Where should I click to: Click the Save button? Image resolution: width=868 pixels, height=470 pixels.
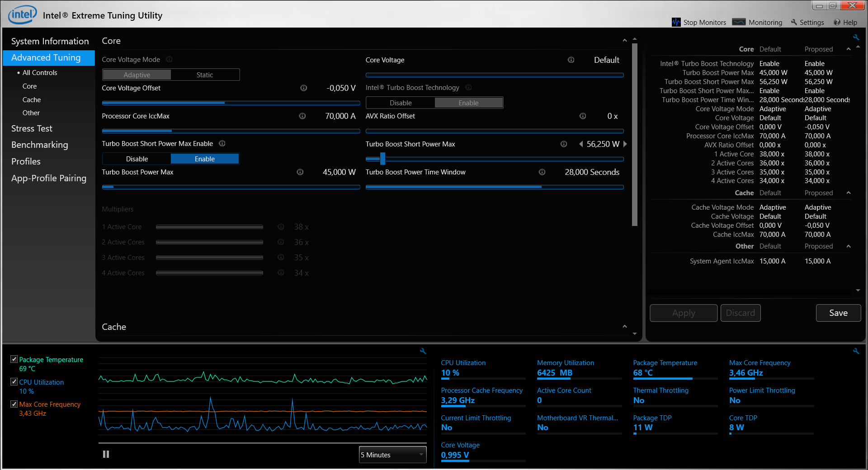(838, 313)
